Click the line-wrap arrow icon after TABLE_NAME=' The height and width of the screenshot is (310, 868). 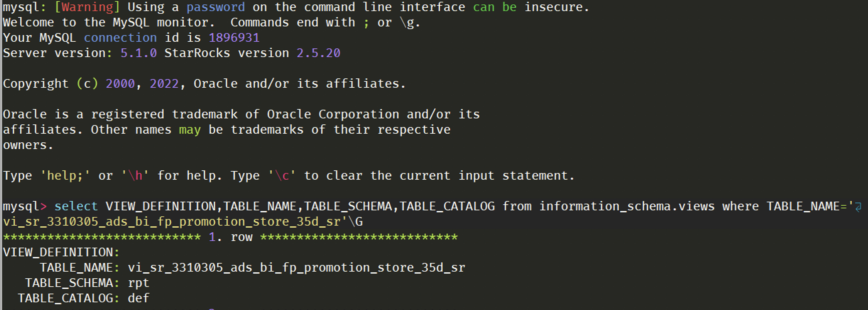click(x=858, y=207)
